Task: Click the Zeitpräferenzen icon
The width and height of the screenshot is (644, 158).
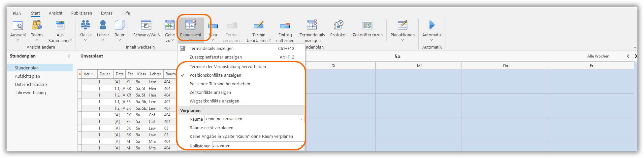Action: point(367,25)
